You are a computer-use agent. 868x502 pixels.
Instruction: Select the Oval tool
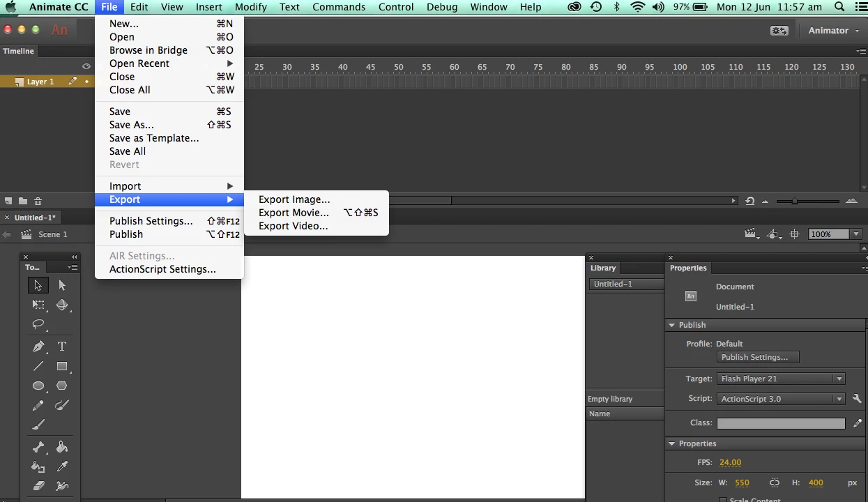pos(38,386)
